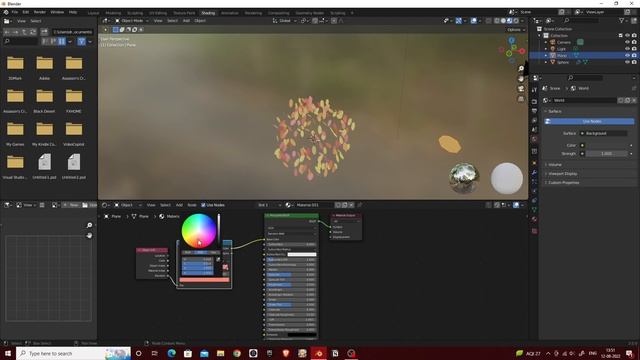Click the hand pan icon in image editor
Image resolution: width=640 pixels, height=360 pixels.
point(89,236)
